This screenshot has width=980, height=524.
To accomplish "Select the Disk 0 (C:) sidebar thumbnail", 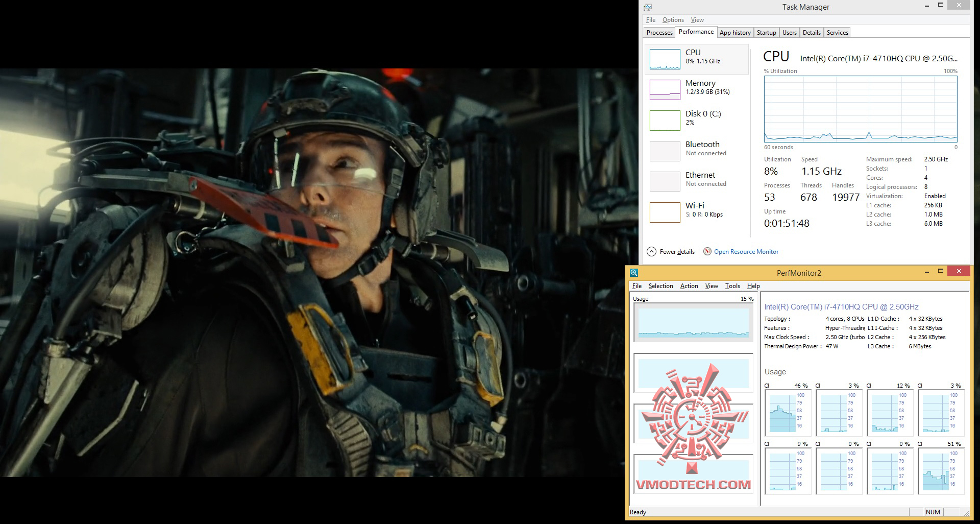I will (x=665, y=121).
